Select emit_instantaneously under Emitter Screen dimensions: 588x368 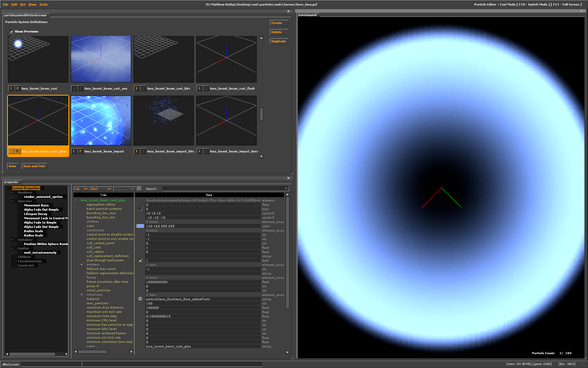(40, 253)
